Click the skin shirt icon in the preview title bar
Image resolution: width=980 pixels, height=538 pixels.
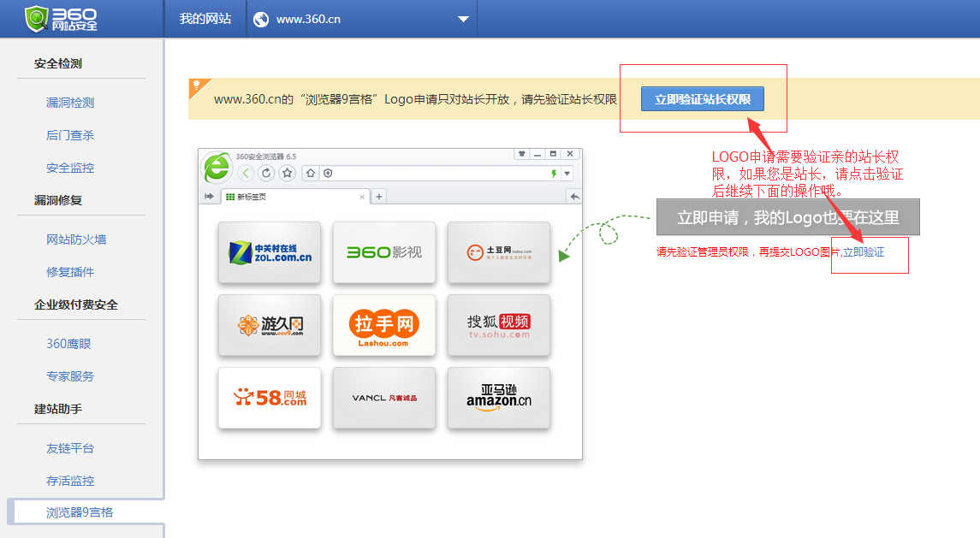click(x=521, y=154)
